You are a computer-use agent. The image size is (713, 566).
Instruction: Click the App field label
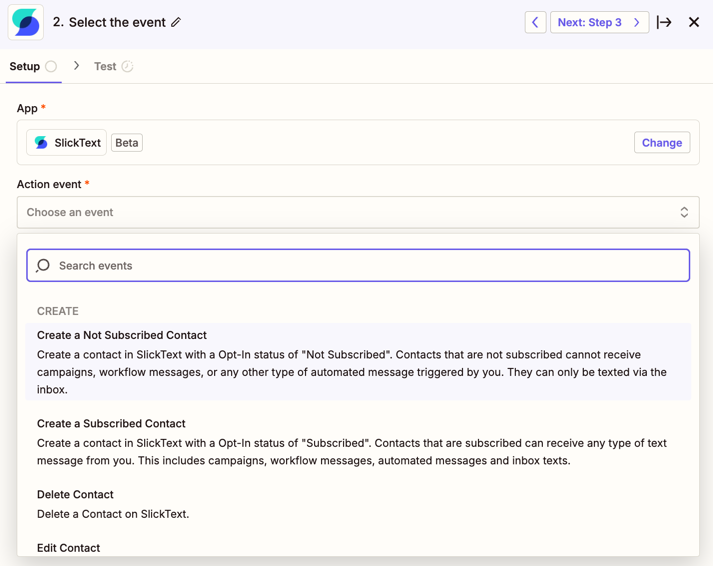(27, 108)
